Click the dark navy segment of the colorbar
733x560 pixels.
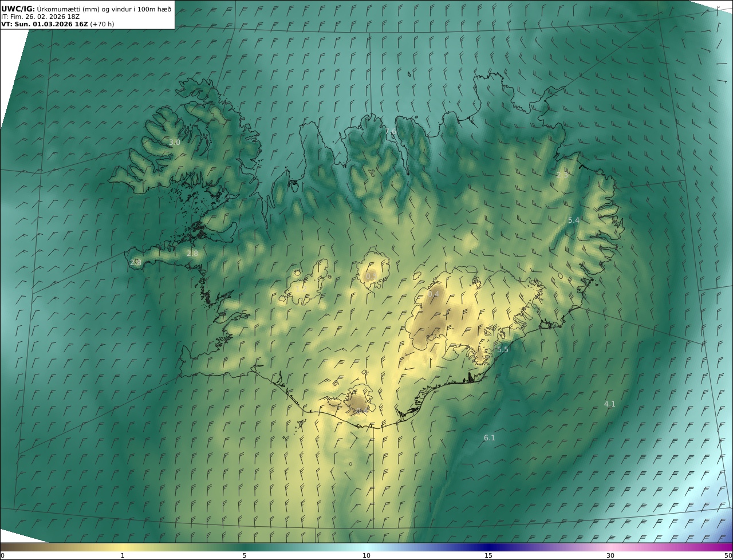(488, 547)
